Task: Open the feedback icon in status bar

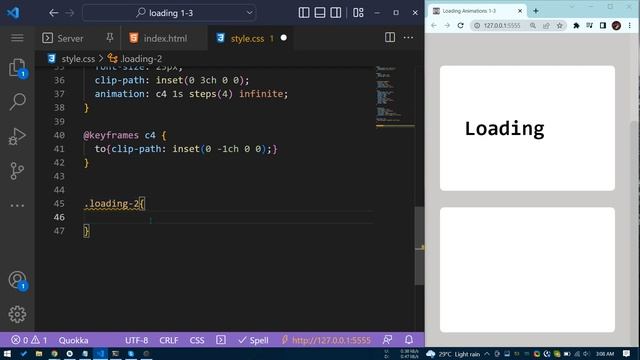Action: (387, 340)
